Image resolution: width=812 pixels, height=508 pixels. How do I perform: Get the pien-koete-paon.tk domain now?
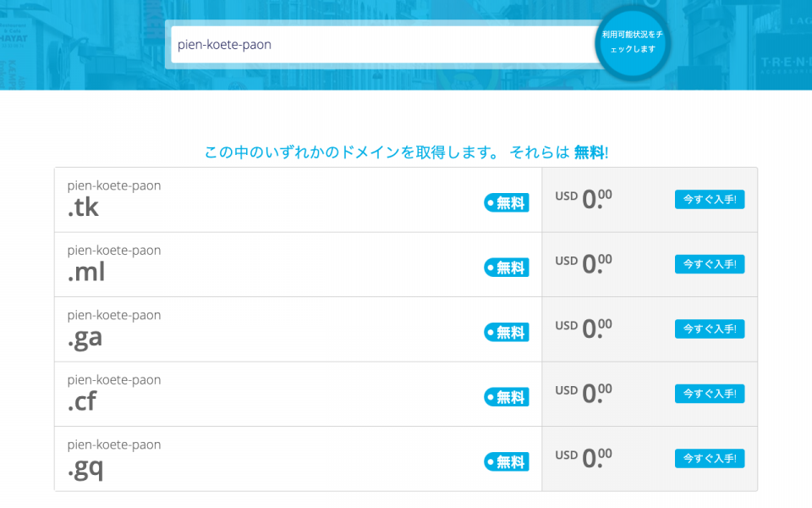click(710, 200)
